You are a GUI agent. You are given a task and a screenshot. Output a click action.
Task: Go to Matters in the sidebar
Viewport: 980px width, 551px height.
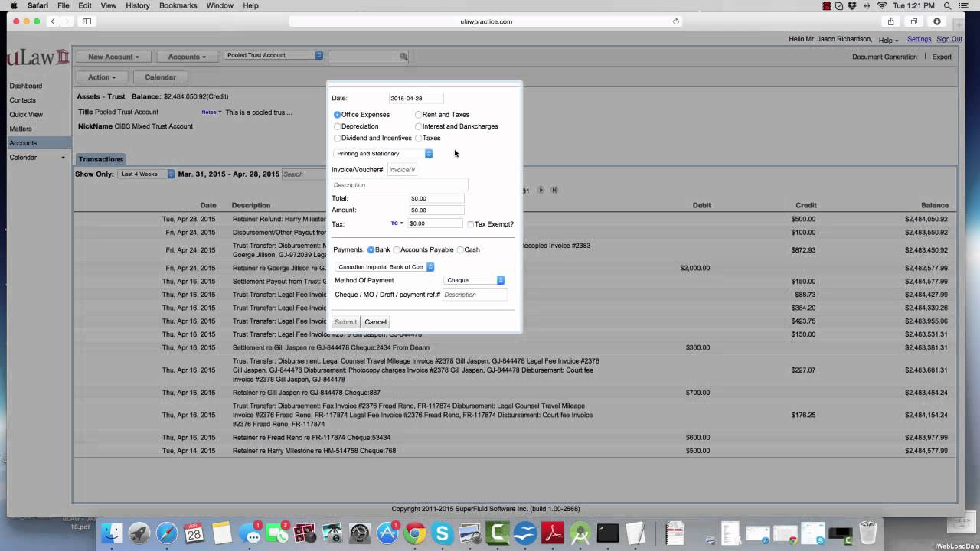(21, 129)
